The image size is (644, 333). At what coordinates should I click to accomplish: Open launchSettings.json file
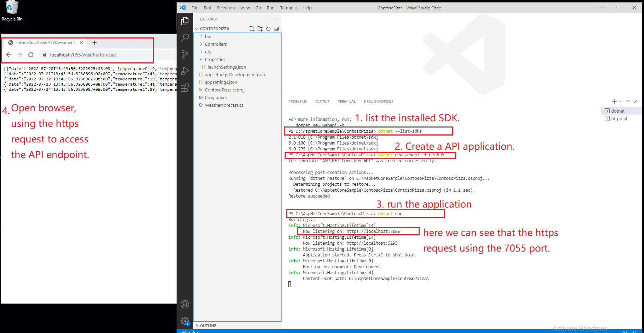[x=227, y=67]
